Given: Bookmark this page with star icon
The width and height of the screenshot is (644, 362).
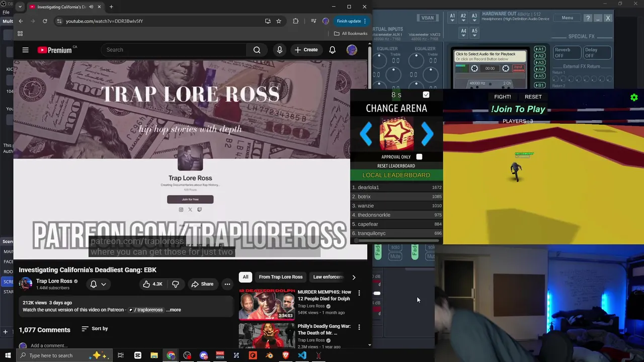Looking at the screenshot, I should tap(279, 21).
